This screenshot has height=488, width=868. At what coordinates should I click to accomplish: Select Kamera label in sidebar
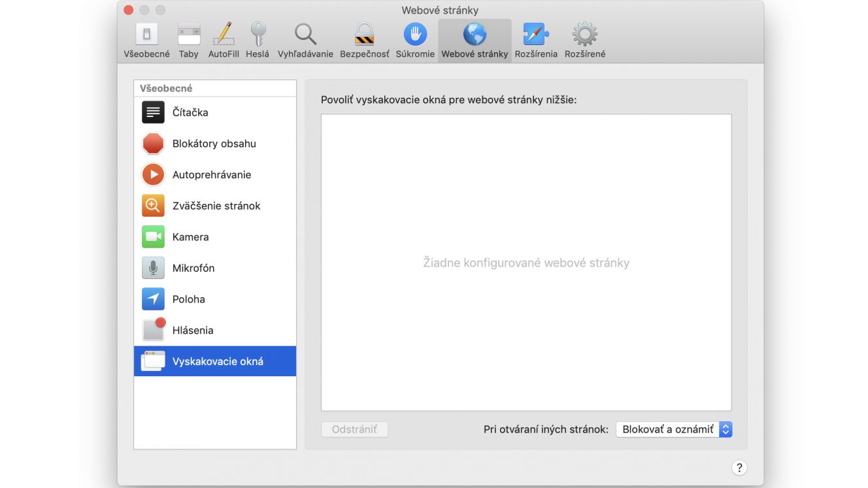click(191, 236)
